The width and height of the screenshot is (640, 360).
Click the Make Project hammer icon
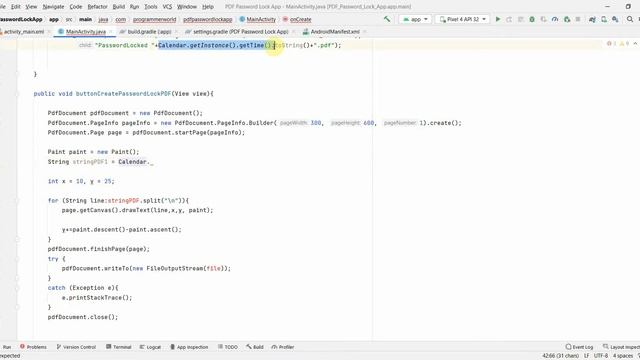pyautogui.click(x=387, y=19)
